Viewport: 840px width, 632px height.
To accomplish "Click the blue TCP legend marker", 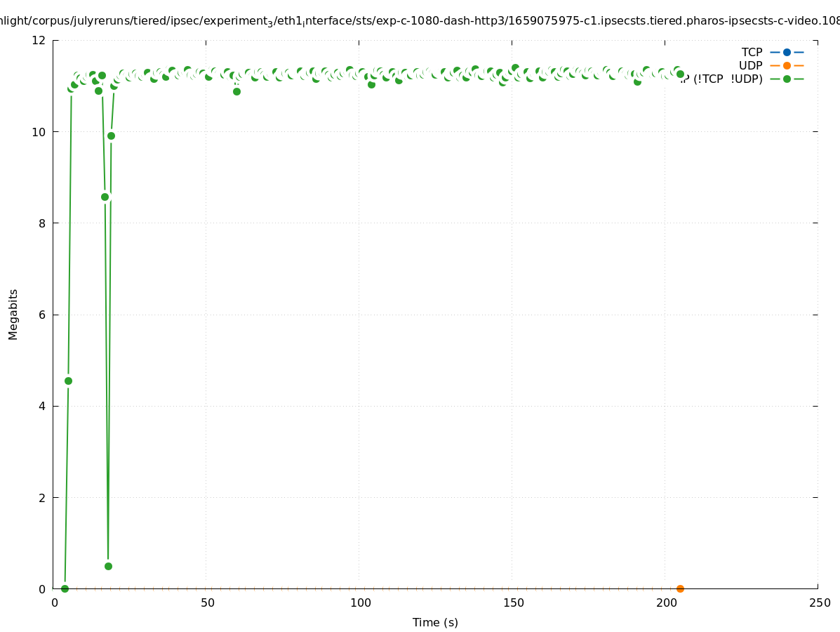I will pos(787,52).
